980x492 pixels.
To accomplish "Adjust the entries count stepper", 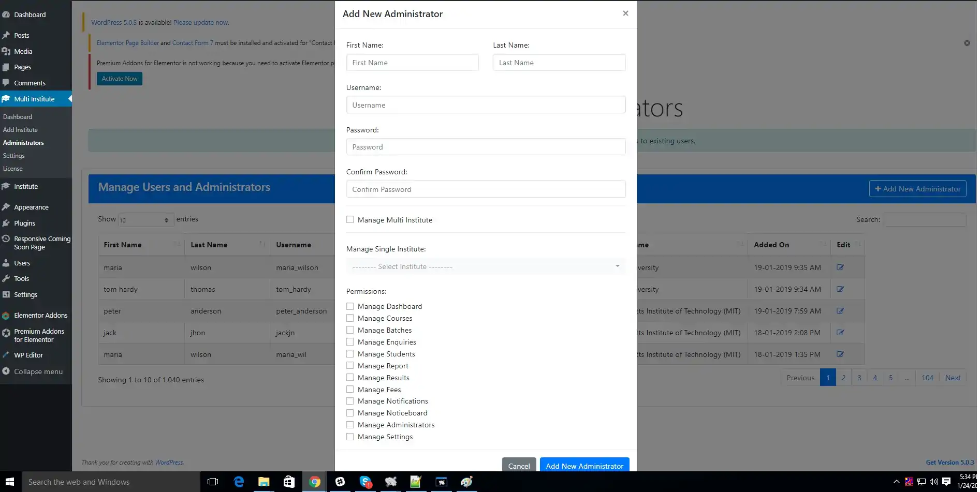I will point(166,219).
